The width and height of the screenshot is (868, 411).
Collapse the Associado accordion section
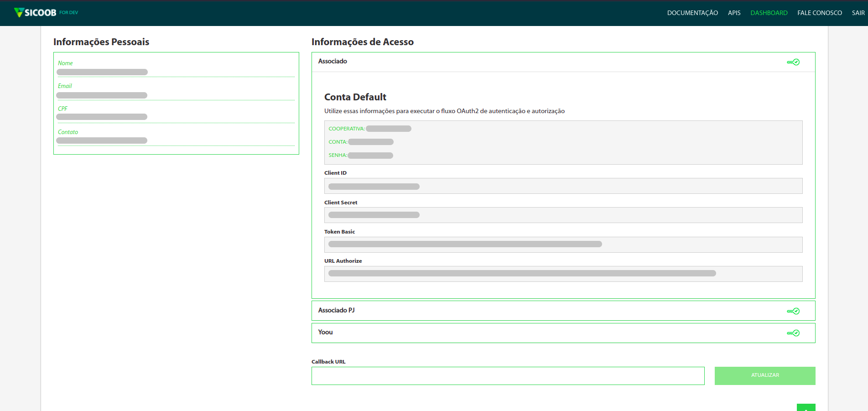pyautogui.click(x=333, y=62)
